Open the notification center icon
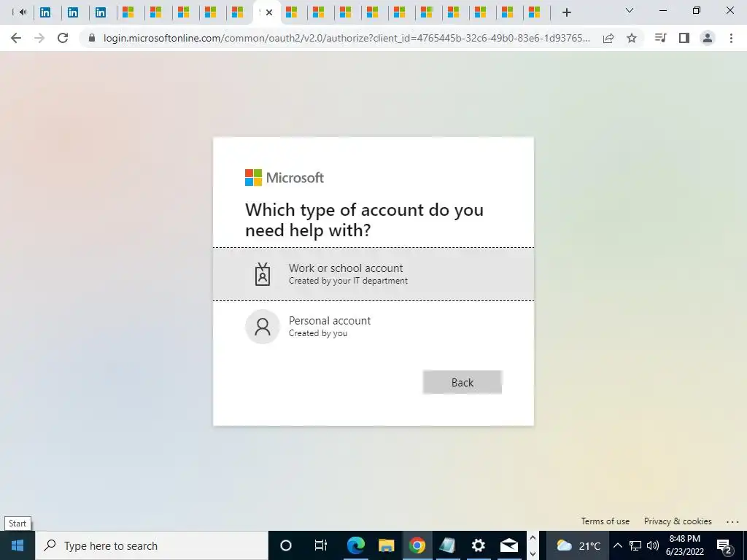 coord(724,545)
